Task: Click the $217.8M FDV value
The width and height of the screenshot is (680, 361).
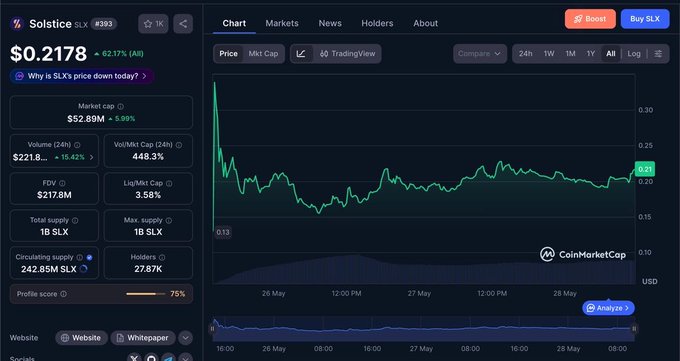Action: (x=54, y=195)
